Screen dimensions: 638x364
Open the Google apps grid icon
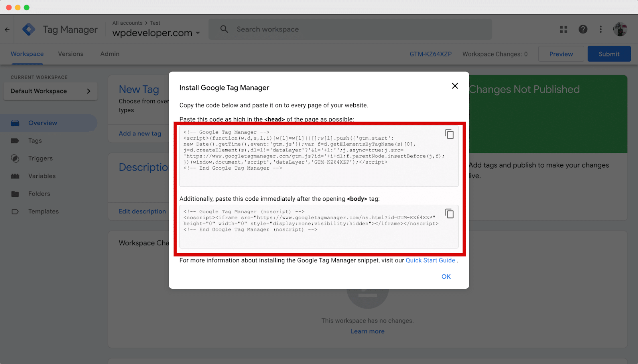pyautogui.click(x=563, y=29)
